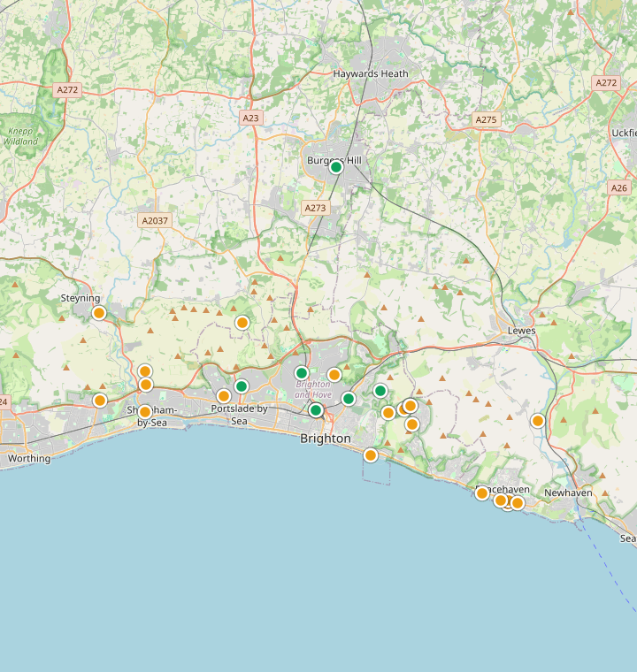Image resolution: width=637 pixels, height=672 pixels.
Task: Select the green marker directly above Portslade by Sea
Action: point(242,386)
